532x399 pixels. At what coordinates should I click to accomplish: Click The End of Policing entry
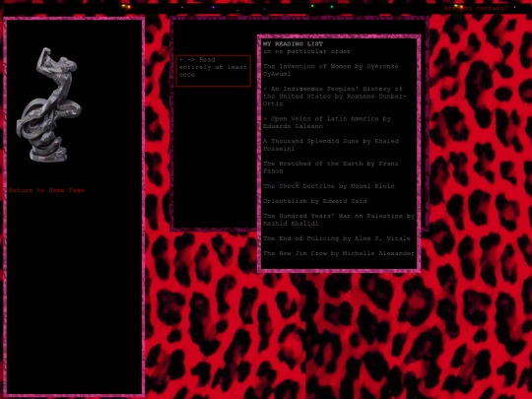(337, 238)
